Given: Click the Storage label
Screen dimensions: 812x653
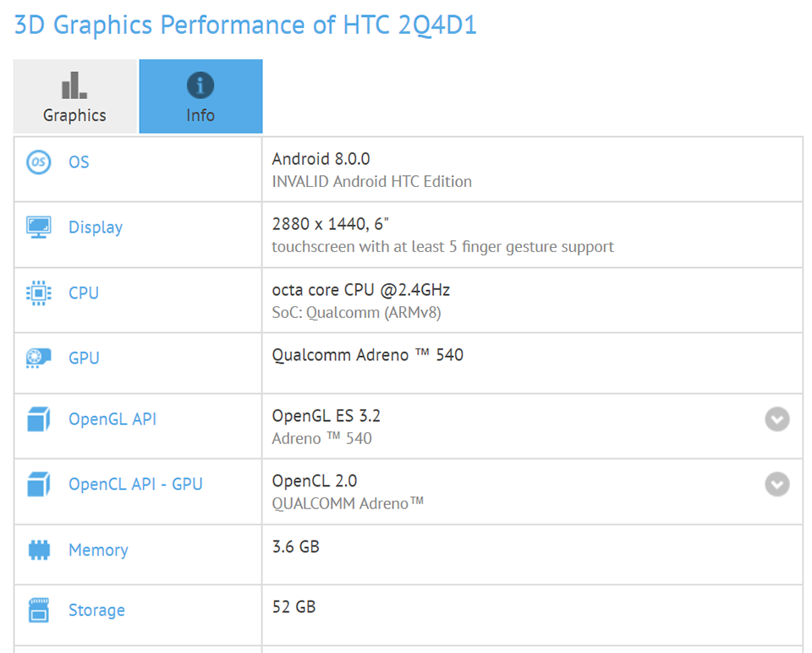Looking at the screenshot, I should click(96, 610).
